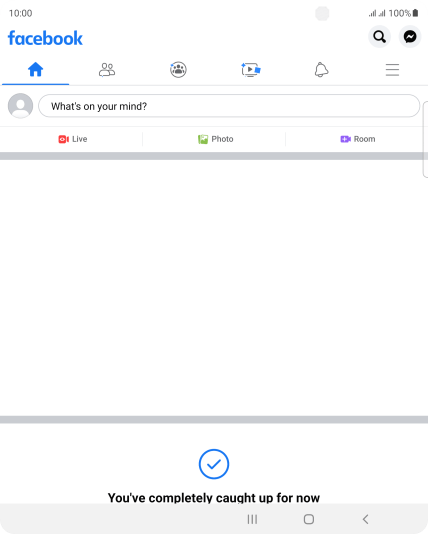Open Facebook search magnifier icon
This screenshot has width=428, height=534.
pos(379,36)
